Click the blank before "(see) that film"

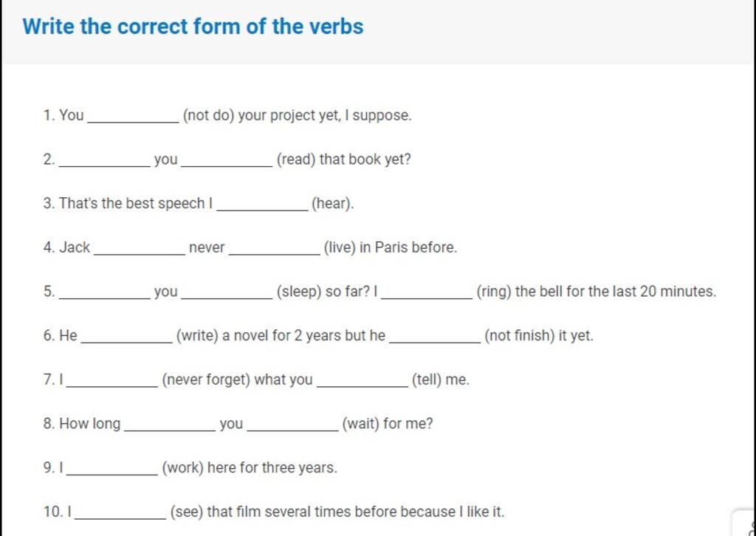(120, 512)
